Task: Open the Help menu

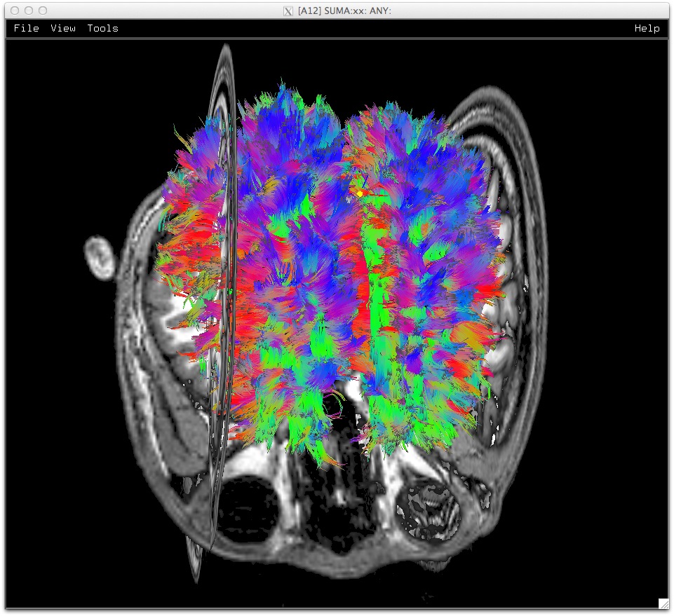Action: point(647,28)
